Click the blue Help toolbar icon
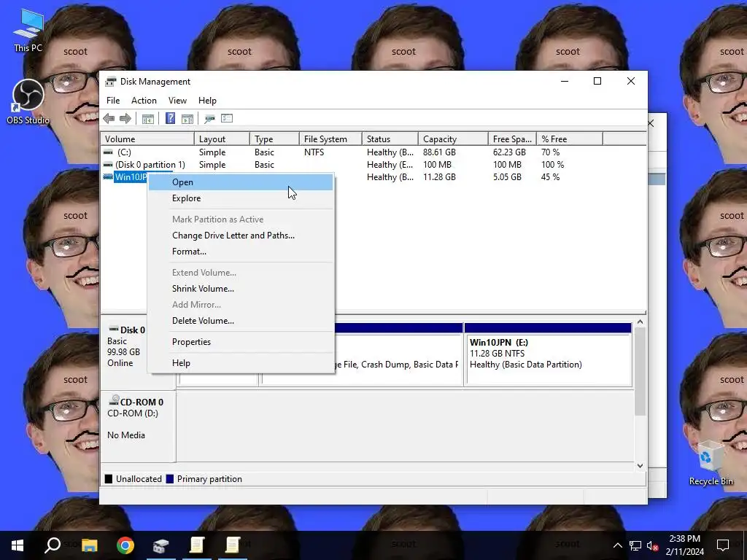 170,118
